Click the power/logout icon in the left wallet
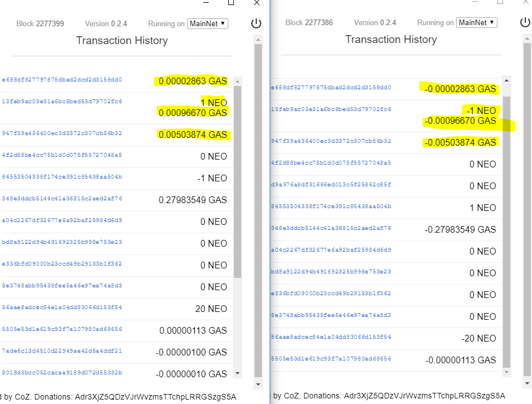The width and height of the screenshot is (532, 404). coord(256,23)
